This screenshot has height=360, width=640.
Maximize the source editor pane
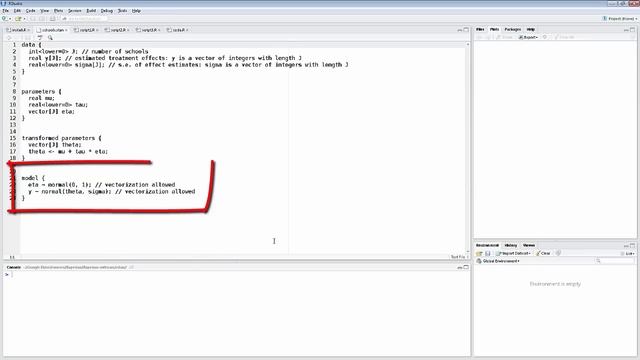[x=466, y=30]
